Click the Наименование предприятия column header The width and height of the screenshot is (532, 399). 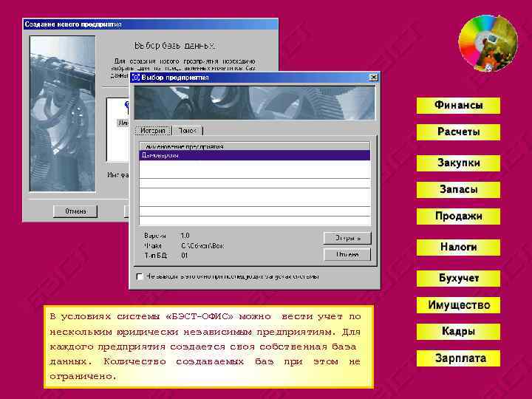tap(254, 146)
